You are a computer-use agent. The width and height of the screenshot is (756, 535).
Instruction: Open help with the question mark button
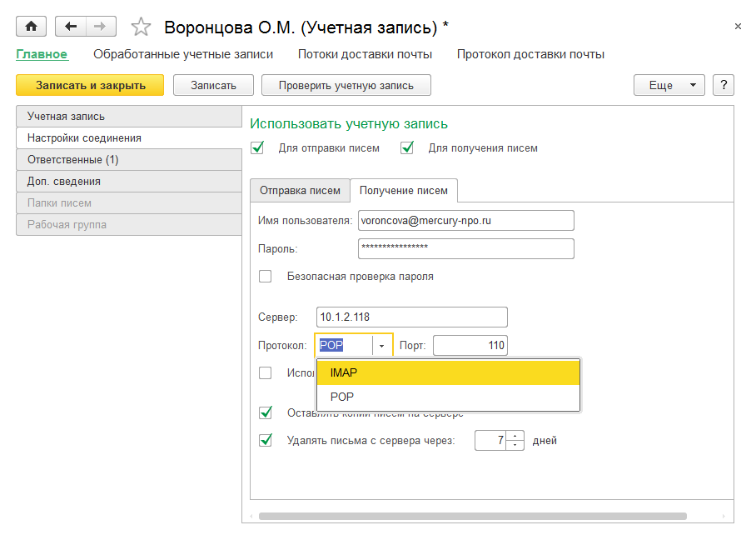[x=724, y=85]
